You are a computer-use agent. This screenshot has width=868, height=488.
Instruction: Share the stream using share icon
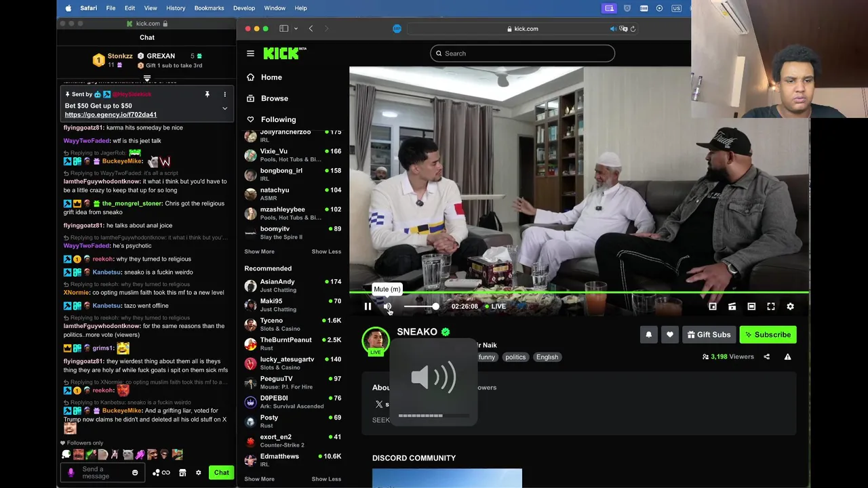pyautogui.click(x=767, y=357)
